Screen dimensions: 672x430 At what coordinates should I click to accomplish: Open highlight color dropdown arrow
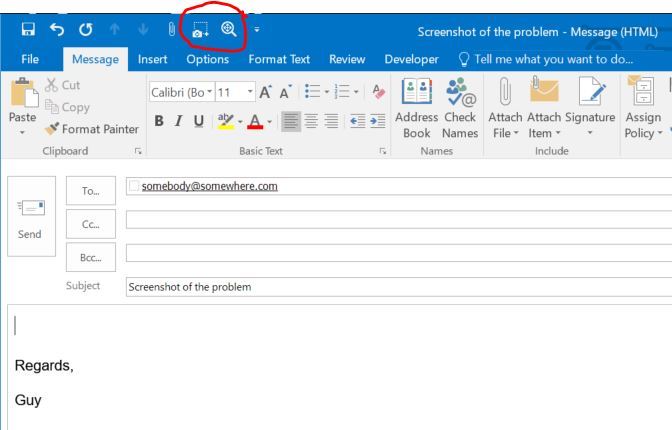(240, 122)
